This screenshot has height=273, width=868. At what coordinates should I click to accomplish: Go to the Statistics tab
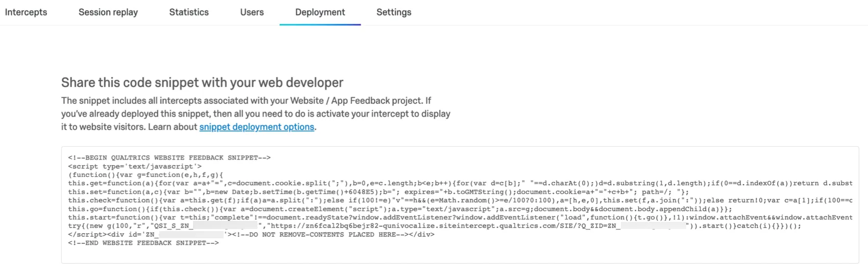pos(189,12)
